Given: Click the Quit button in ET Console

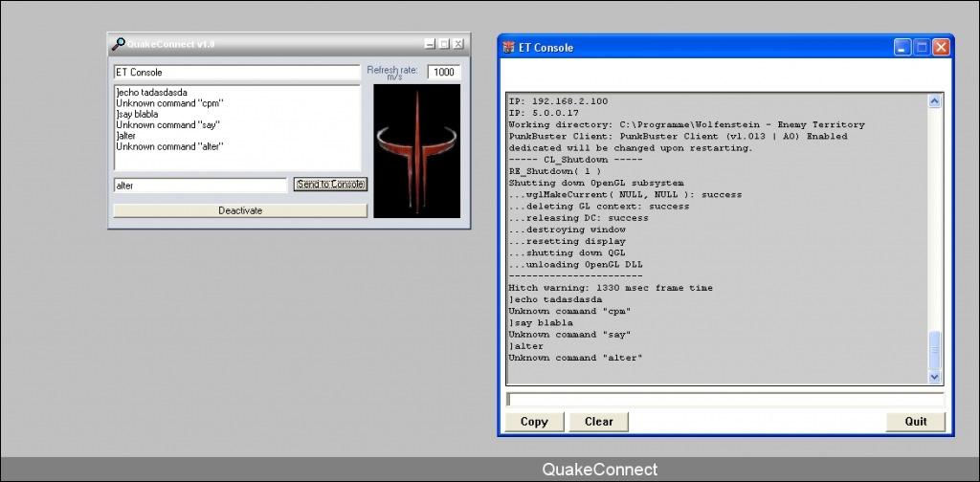Looking at the screenshot, I should point(915,422).
